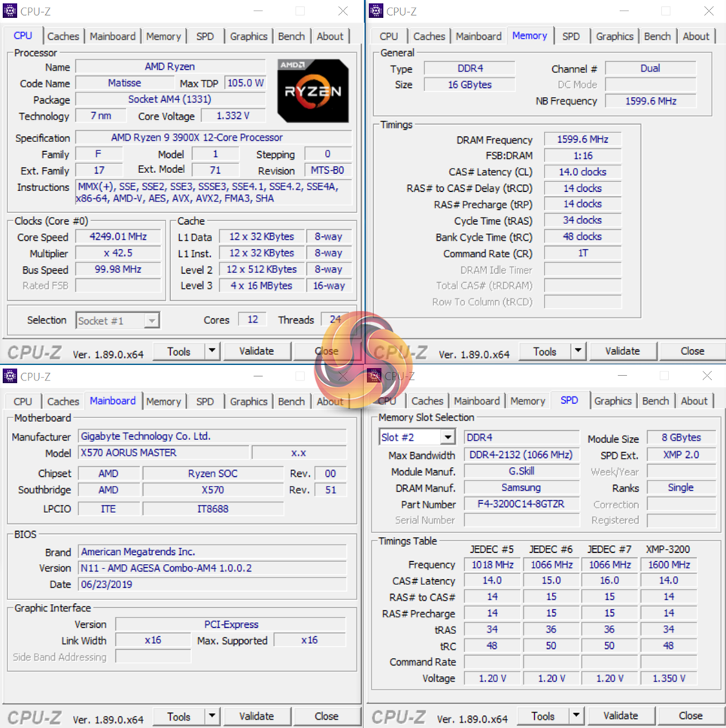This screenshot has width=726, height=728.
Task: Select CPU tab in the Memory window
Action: [388, 36]
